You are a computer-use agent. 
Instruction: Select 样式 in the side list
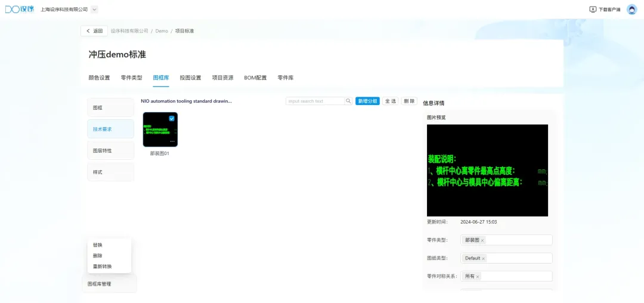[110, 172]
